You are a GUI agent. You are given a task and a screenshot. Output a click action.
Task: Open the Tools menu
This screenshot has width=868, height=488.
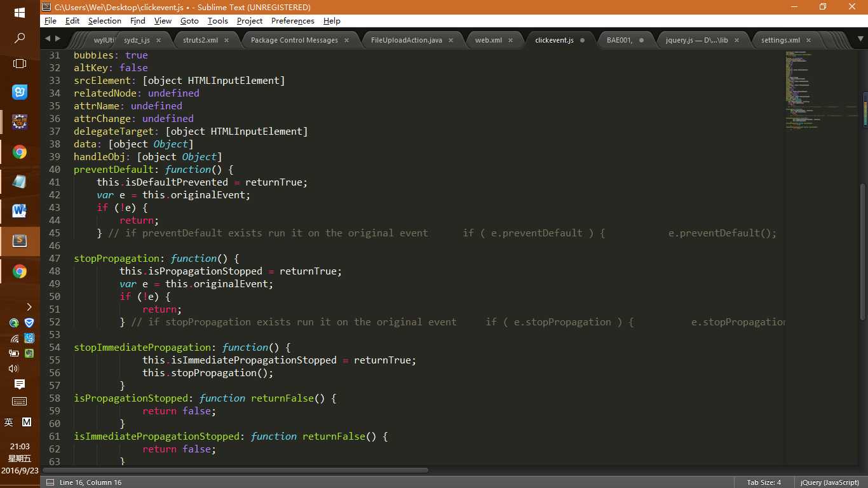point(218,20)
